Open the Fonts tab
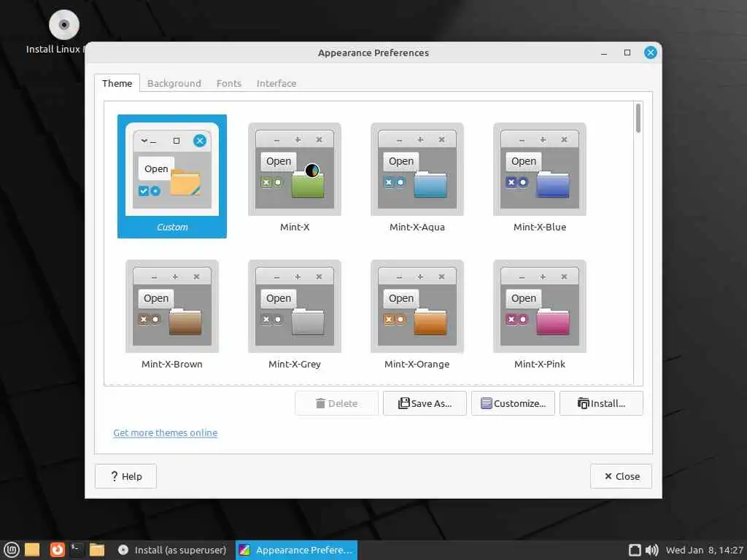 228,83
